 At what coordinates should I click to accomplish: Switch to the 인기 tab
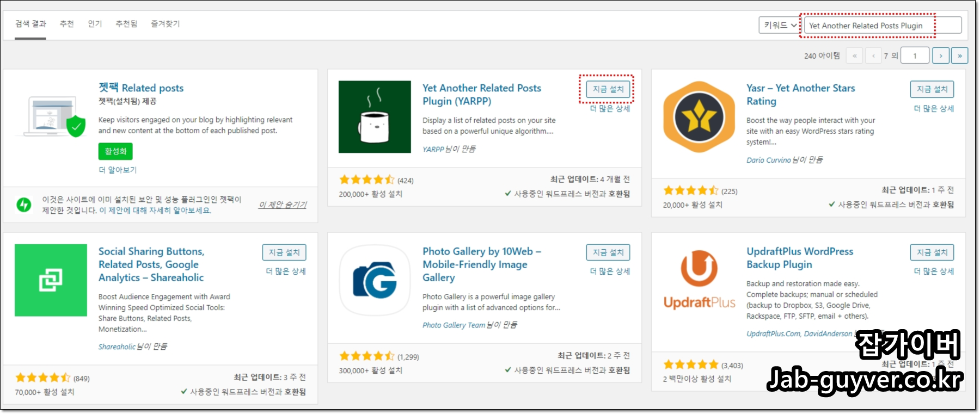pyautogui.click(x=95, y=24)
